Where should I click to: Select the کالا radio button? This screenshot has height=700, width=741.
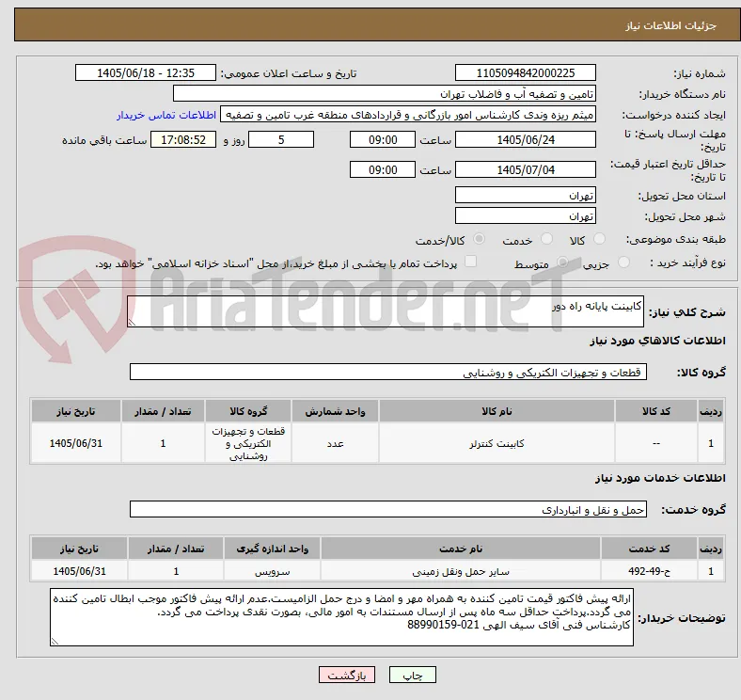(599, 239)
